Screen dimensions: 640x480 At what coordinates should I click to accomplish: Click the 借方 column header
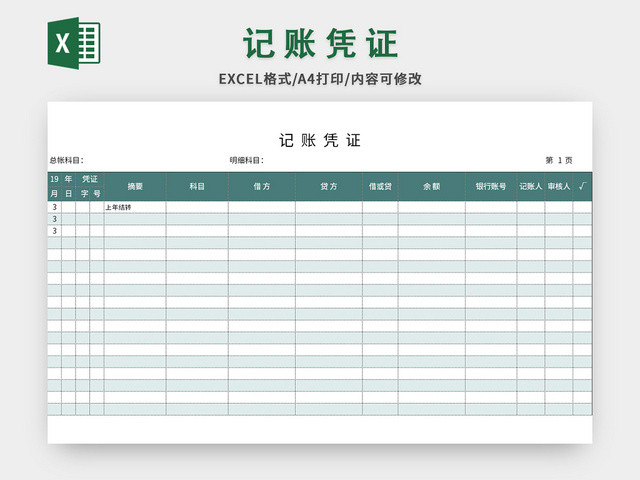[262, 187]
